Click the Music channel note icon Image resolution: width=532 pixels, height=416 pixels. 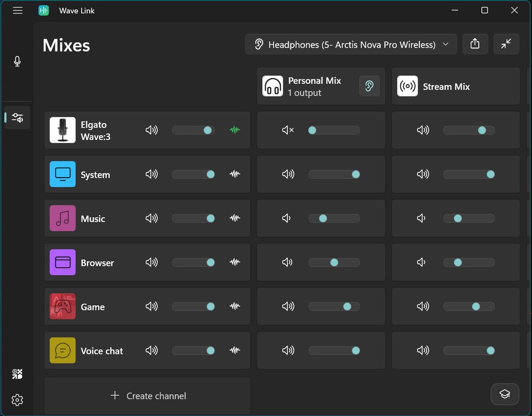pyautogui.click(x=63, y=218)
